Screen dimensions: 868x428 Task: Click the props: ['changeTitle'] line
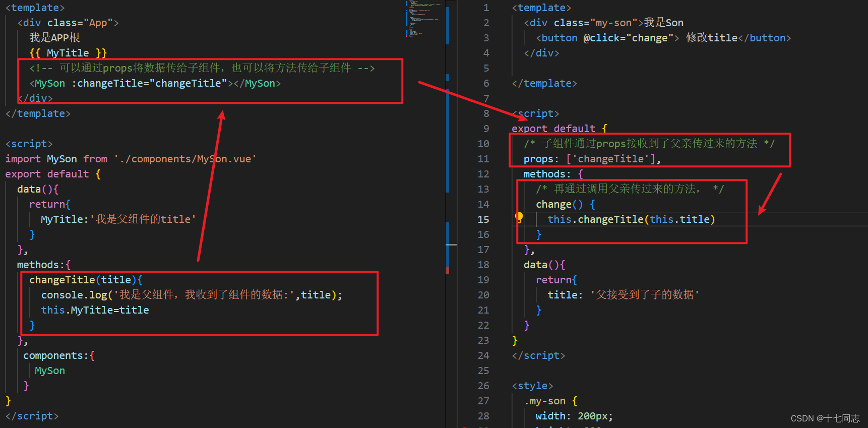click(592, 159)
